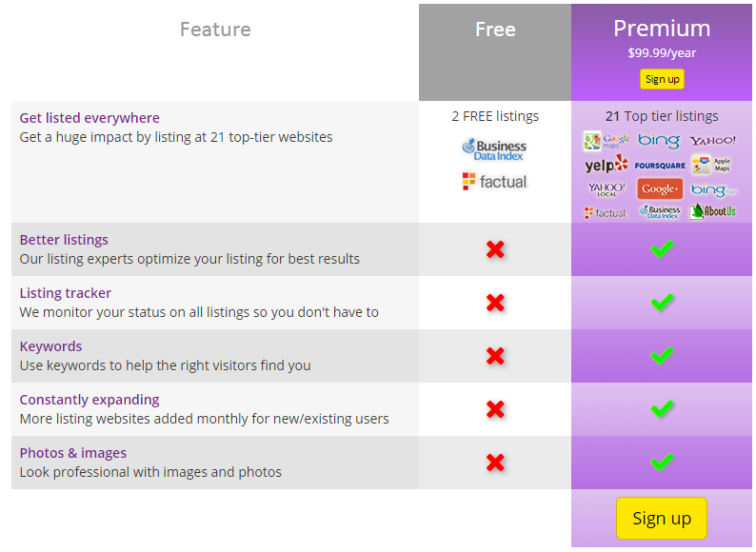Open the Get listed everywhere heading
The width and height of the screenshot is (756, 552).
pyautogui.click(x=90, y=118)
